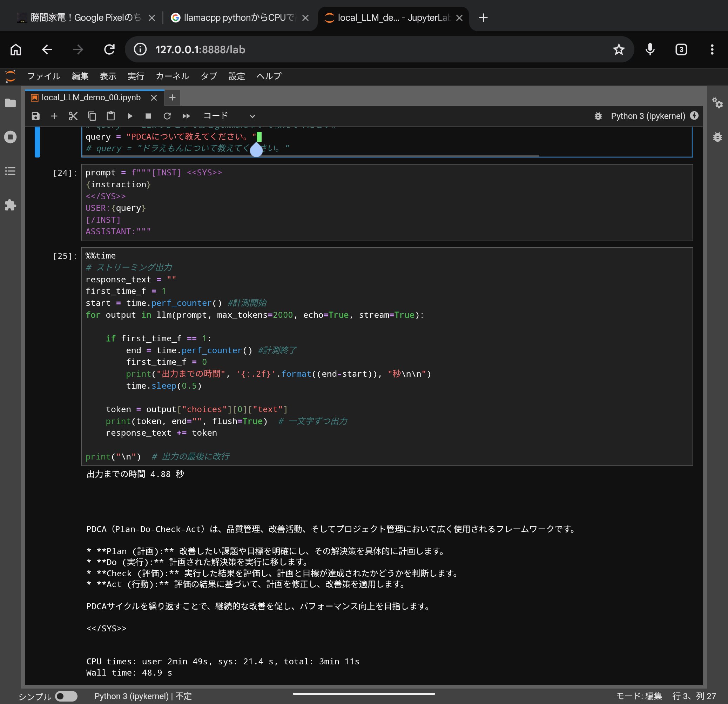Viewport: 728px width, 704px height.
Task: Open the file browser sidebar folder icon
Action: pyautogui.click(x=11, y=103)
